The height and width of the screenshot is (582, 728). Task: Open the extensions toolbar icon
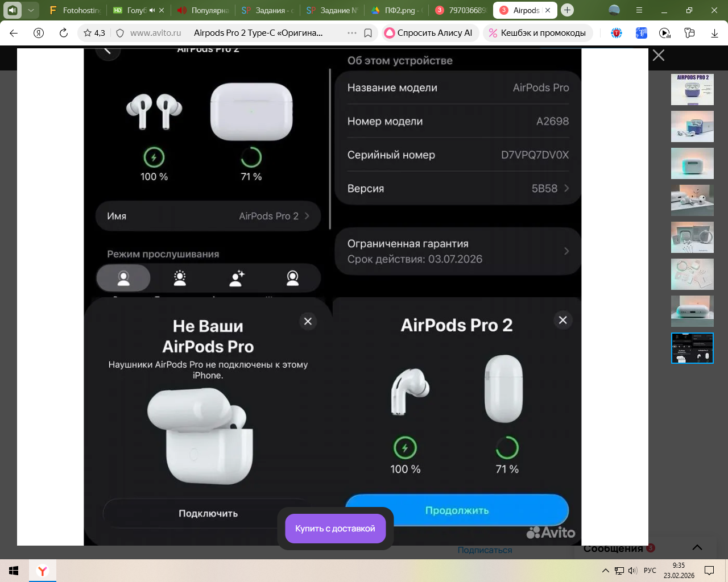(690, 33)
